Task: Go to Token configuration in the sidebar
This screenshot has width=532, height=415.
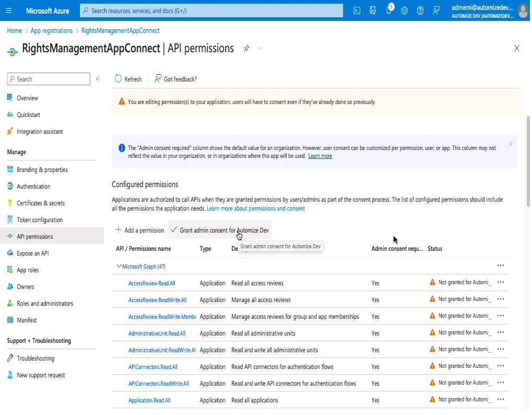Action: pos(40,220)
